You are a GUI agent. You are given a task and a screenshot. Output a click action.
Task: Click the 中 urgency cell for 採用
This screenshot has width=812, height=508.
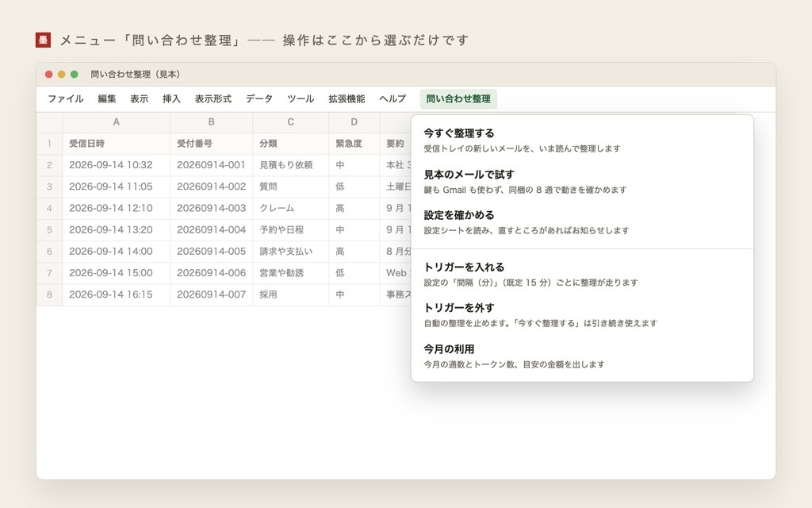[x=354, y=294]
